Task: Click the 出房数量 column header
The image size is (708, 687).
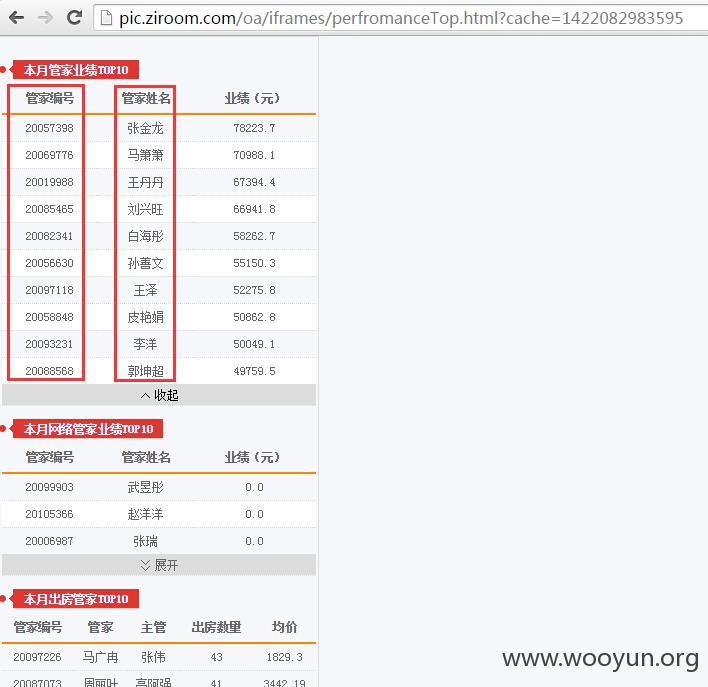Action: click(216, 627)
